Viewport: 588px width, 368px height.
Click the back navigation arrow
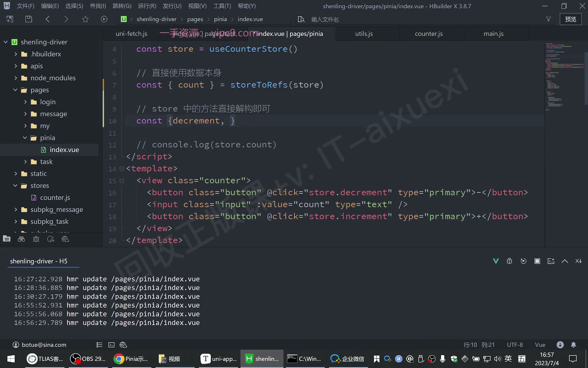47,19
